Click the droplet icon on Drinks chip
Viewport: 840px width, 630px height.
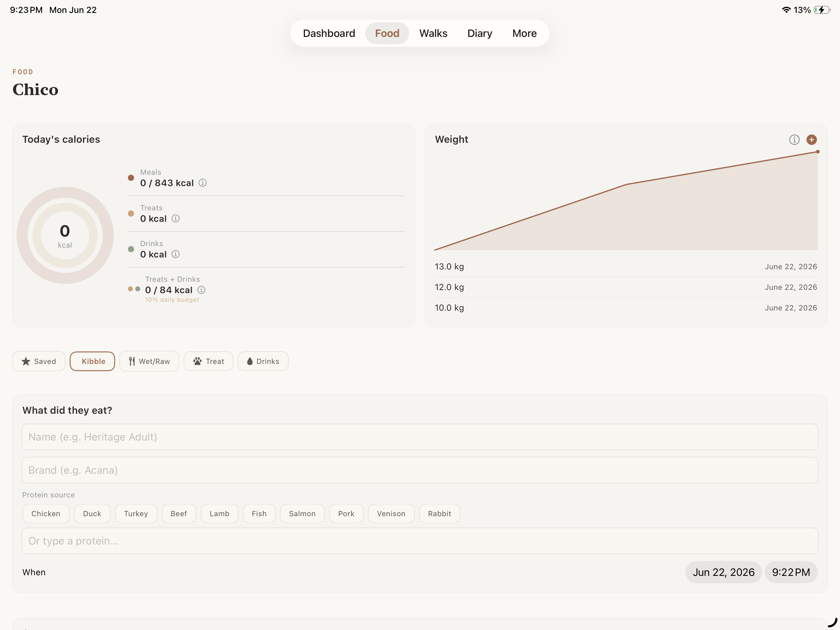(x=250, y=361)
